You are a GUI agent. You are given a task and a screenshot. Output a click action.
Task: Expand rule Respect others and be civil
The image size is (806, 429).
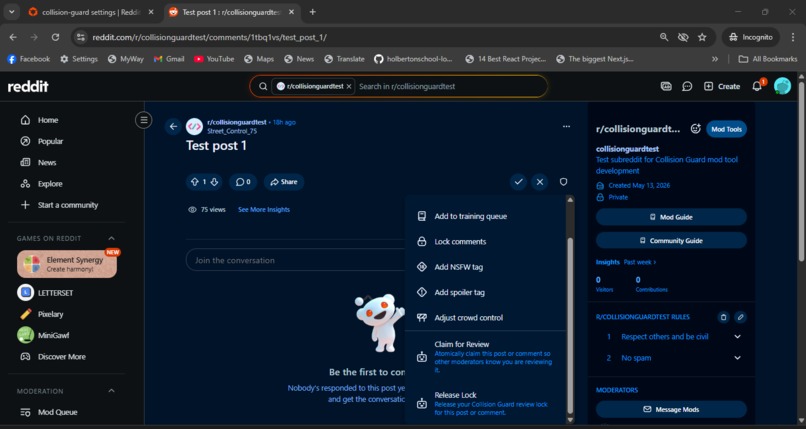pos(737,337)
